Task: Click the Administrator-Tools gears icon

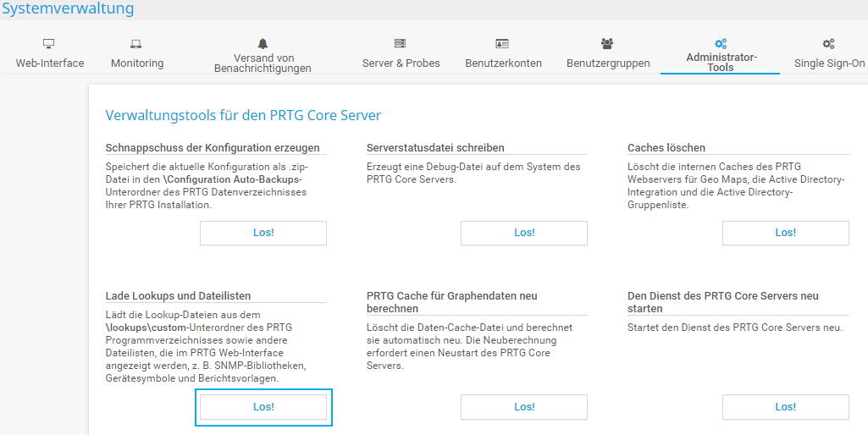Action: 720,43
